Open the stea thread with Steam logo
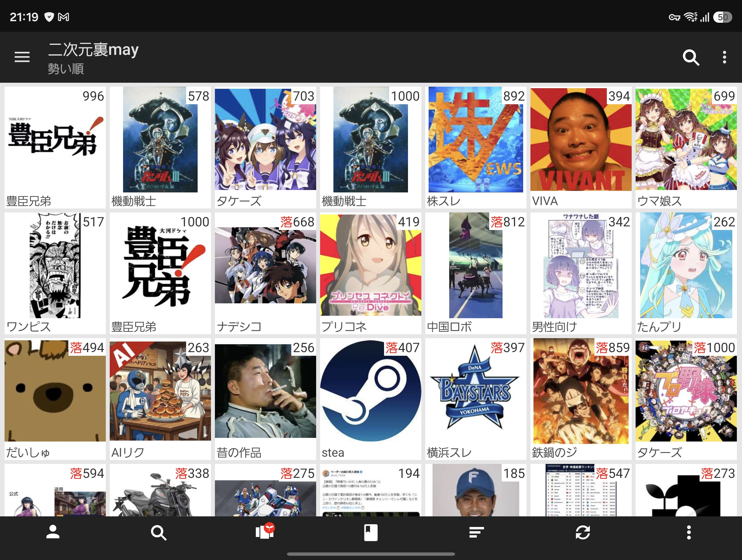This screenshot has height=560, width=742. [371, 399]
